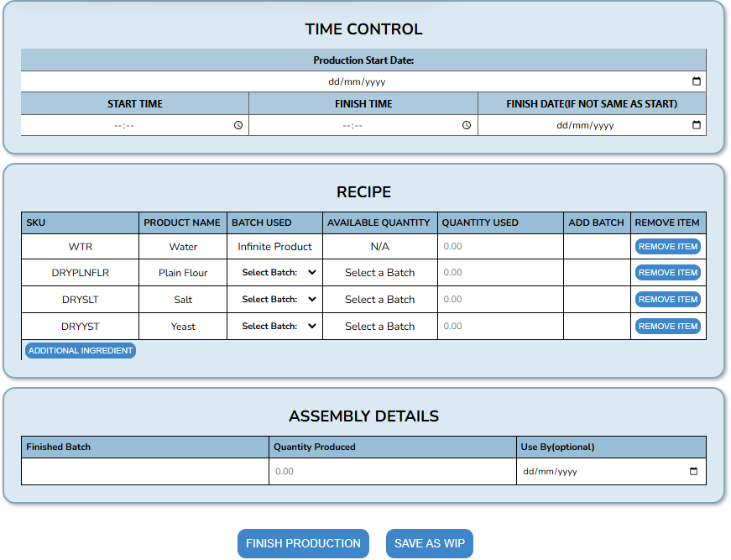Open calendar picker for Production Start Date

click(x=696, y=81)
